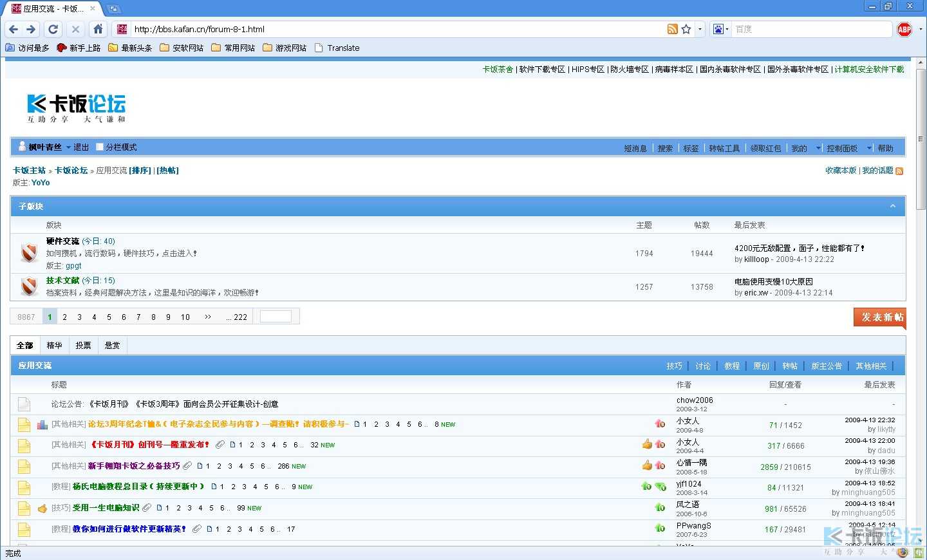927x560 pixels.
Task: Filter threads by the 原创 category
Action: tap(761, 366)
